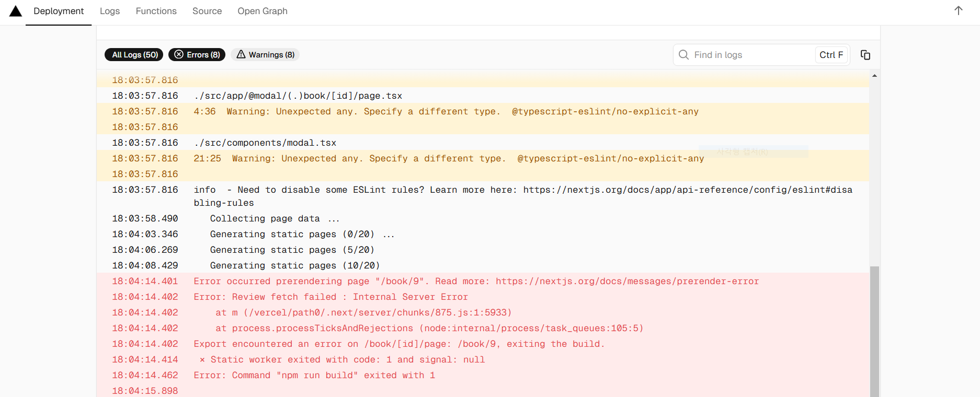980x397 pixels.
Task: Click the up arrow at top right
Action: point(959,10)
